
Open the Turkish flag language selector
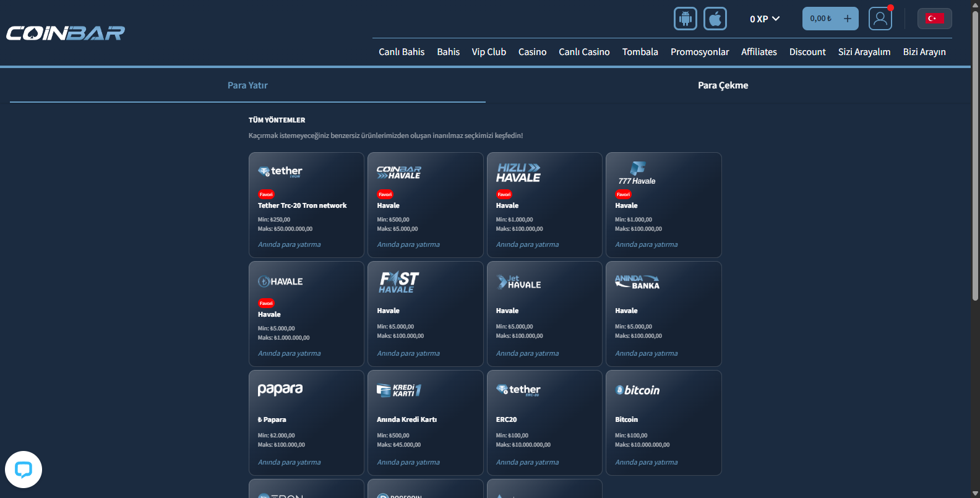pos(934,19)
